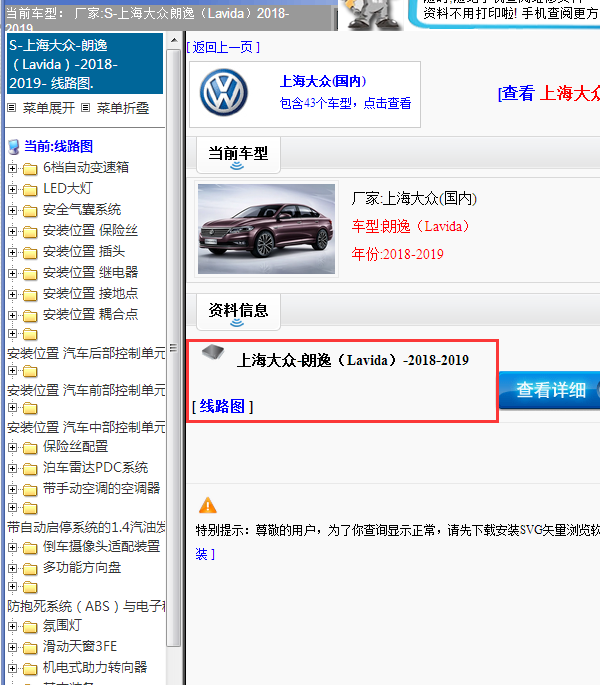Open the 线路图 link

pyautogui.click(x=222, y=406)
